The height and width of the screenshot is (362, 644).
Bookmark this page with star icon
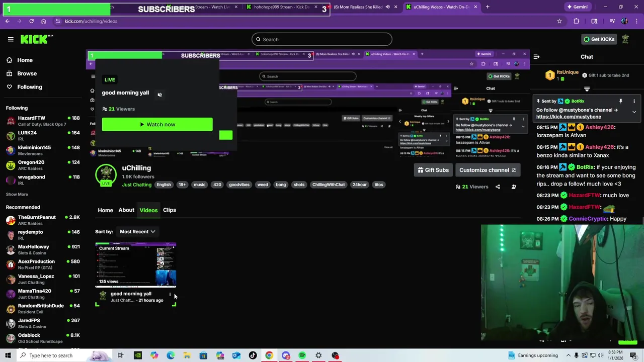559,21
